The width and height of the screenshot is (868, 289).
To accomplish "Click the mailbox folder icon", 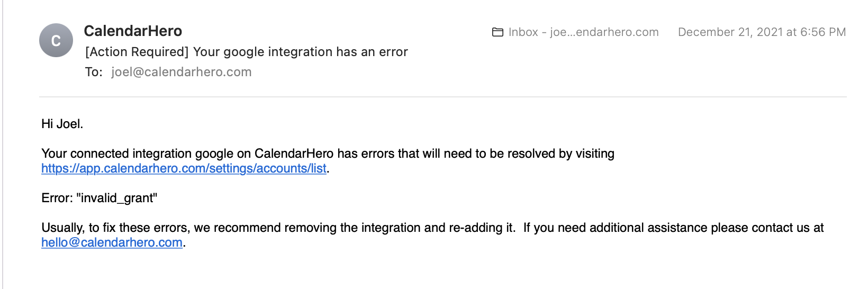I will (x=498, y=32).
